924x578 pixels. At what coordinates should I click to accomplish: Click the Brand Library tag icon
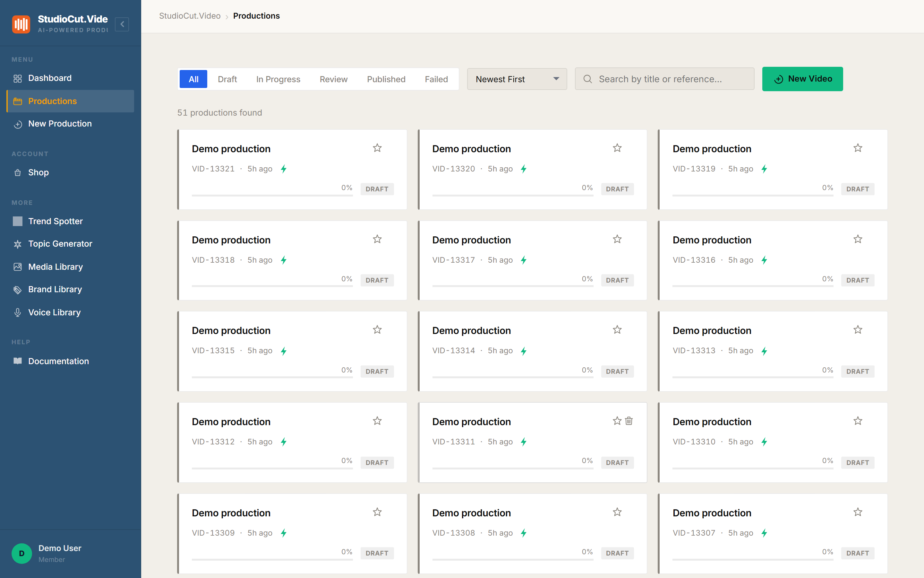18,290
